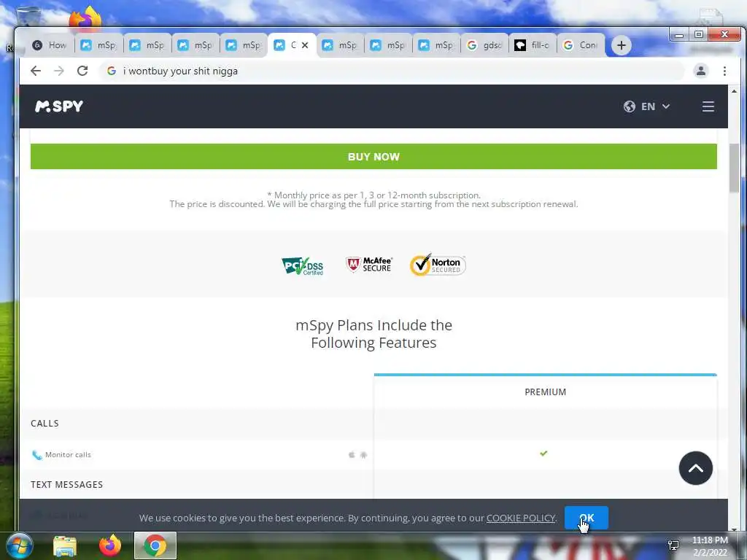Click the green checkmark under Premium
The height and width of the screenshot is (560, 747).
(543, 454)
